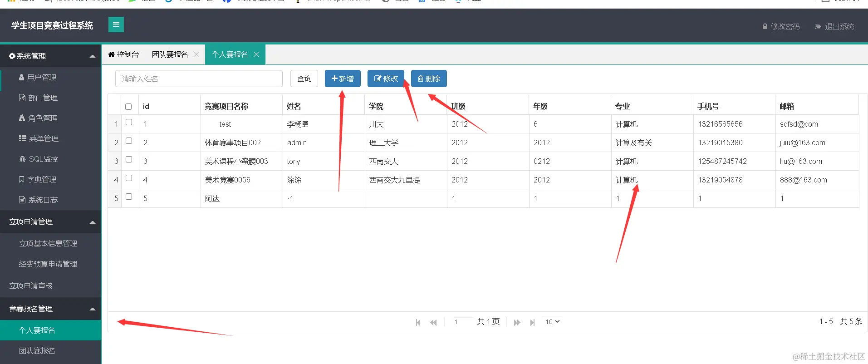
Task: Click the 新增 add button
Action: [x=343, y=79]
